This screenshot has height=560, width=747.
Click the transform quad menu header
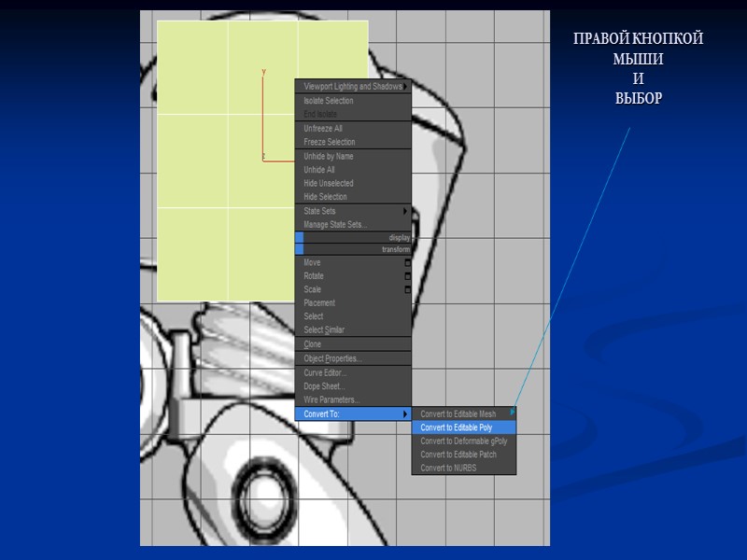[353, 249]
